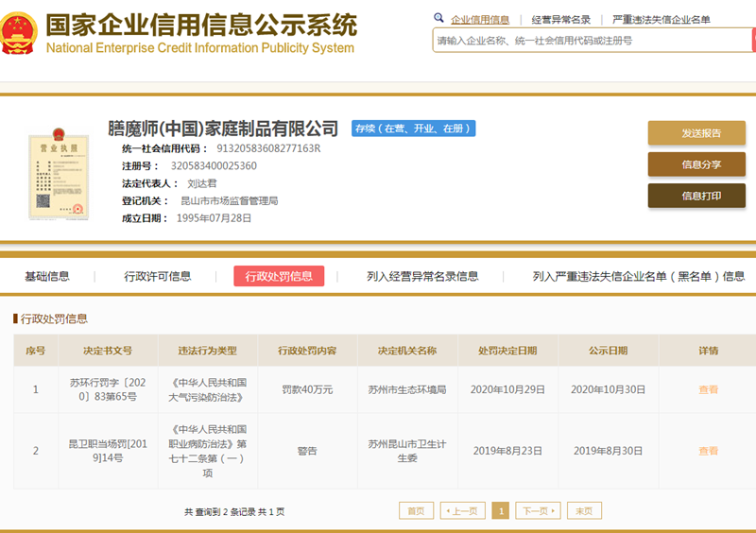View details of the 警告 penalty record
This screenshot has width=756, height=533.
(708, 451)
